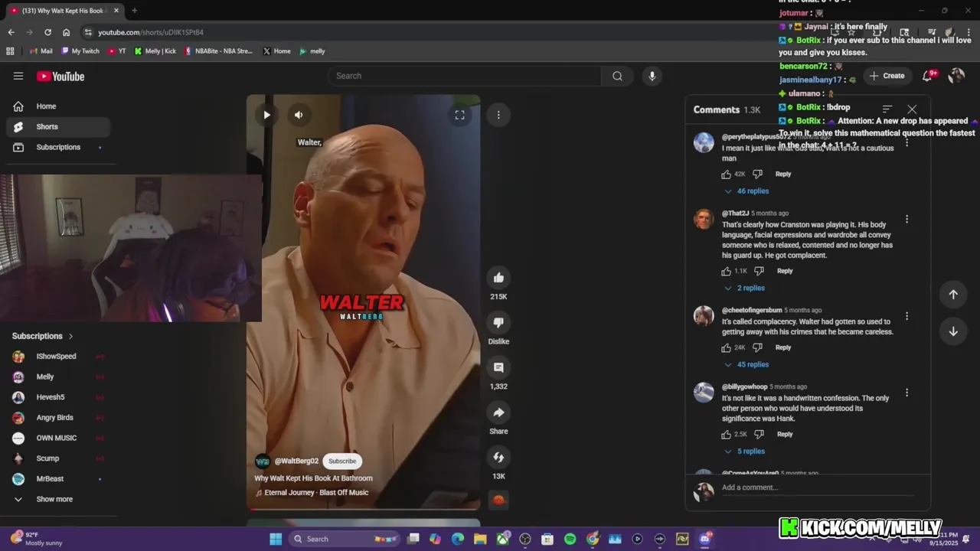
Task: Open the YouTube hamburger guide menu
Action: tap(18, 76)
